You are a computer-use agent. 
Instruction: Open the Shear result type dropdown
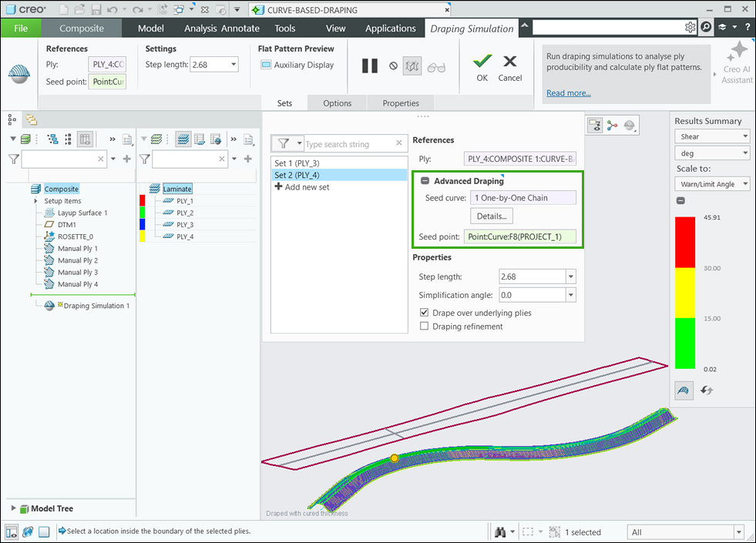tap(712, 136)
